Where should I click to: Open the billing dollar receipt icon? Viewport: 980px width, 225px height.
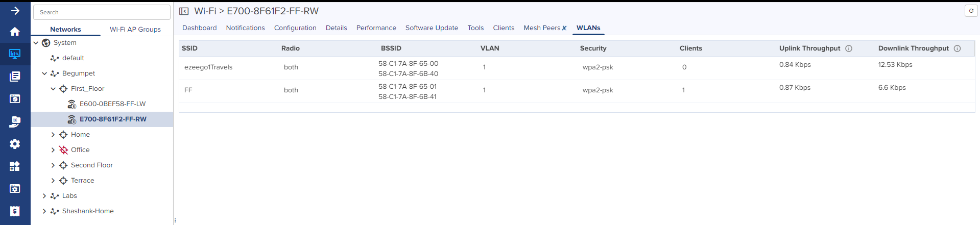click(15, 211)
